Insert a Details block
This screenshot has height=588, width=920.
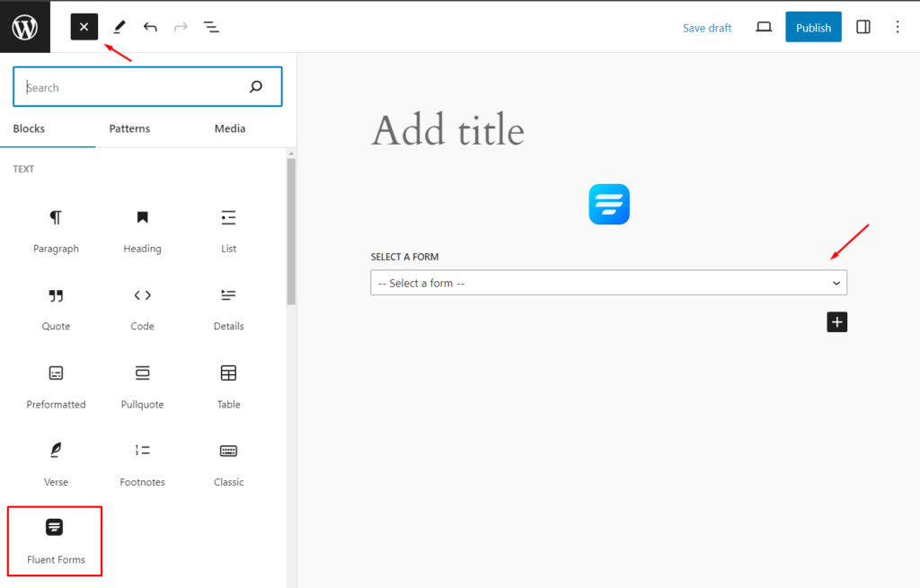point(228,310)
